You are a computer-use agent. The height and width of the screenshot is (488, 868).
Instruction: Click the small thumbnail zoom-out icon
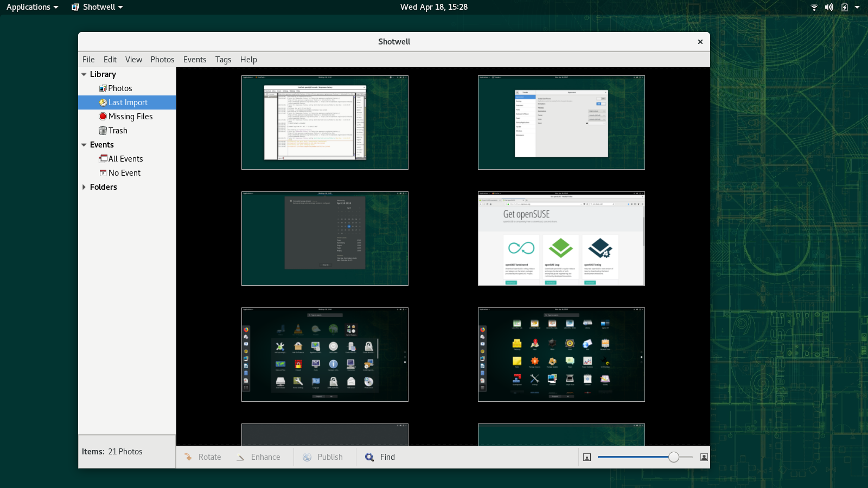pyautogui.click(x=586, y=457)
